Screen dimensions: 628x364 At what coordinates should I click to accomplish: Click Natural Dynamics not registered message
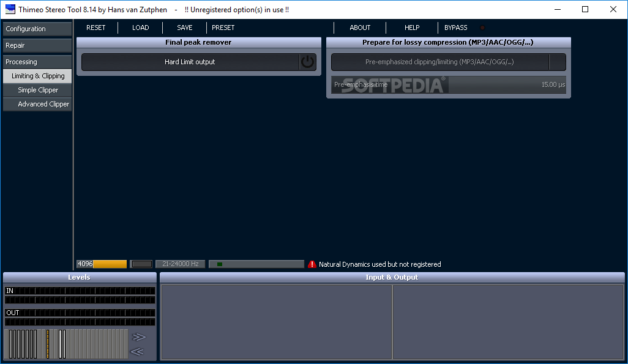[379, 264]
